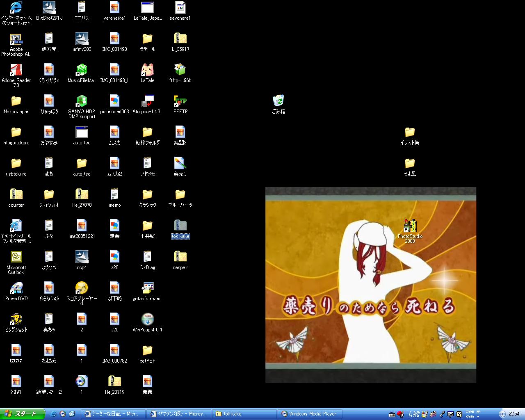Open the クラシック folder
Image resolution: width=525 pixels, height=420 pixels.
point(147,198)
